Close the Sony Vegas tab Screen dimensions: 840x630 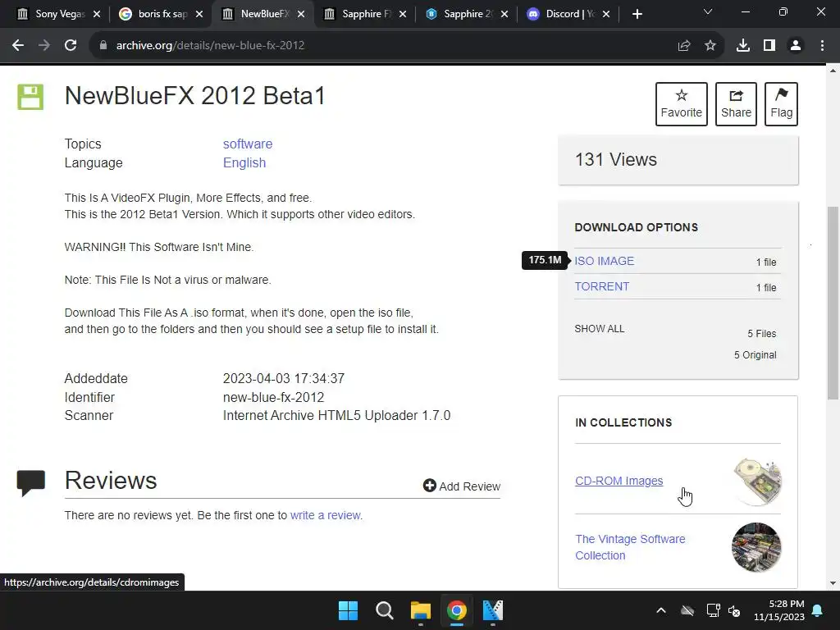pos(97,14)
